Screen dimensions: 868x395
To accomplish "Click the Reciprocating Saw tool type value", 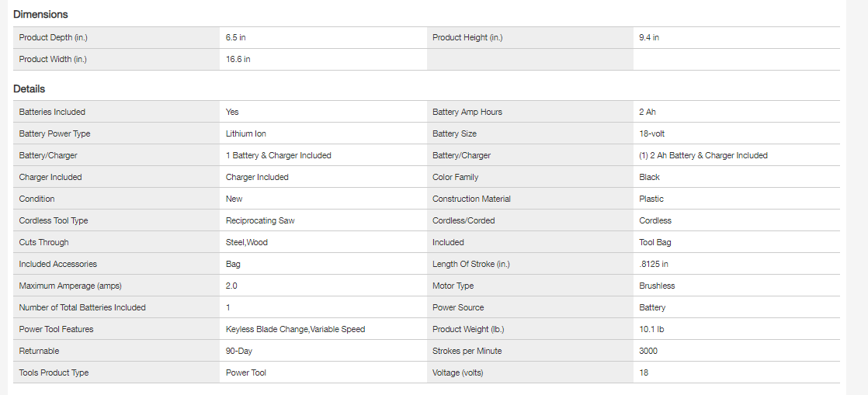I will pyautogui.click(x=260, y=220).
